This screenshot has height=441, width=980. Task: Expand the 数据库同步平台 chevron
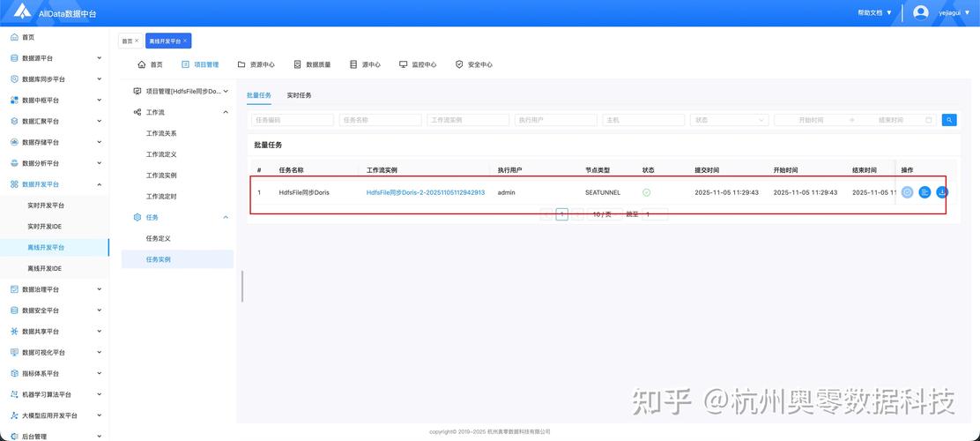(x=99, y=79)
